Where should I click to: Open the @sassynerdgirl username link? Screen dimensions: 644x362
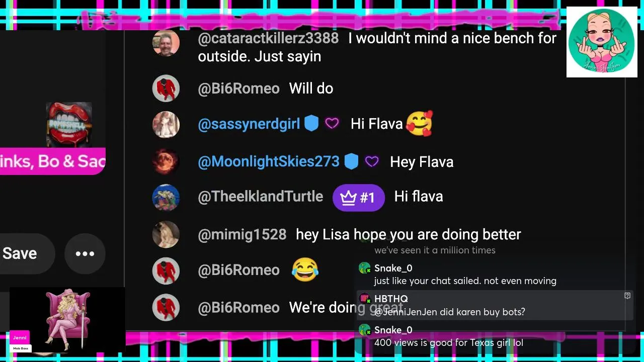[249, 124]
